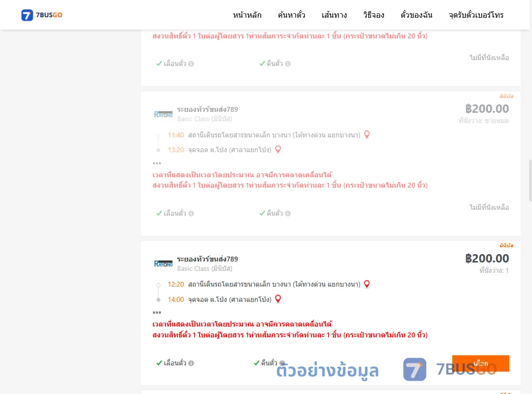Click มินิบัส tag on the 11:40 trip card
The height and width of the screenshot is (394, 532).
click(x=506, y=97)
